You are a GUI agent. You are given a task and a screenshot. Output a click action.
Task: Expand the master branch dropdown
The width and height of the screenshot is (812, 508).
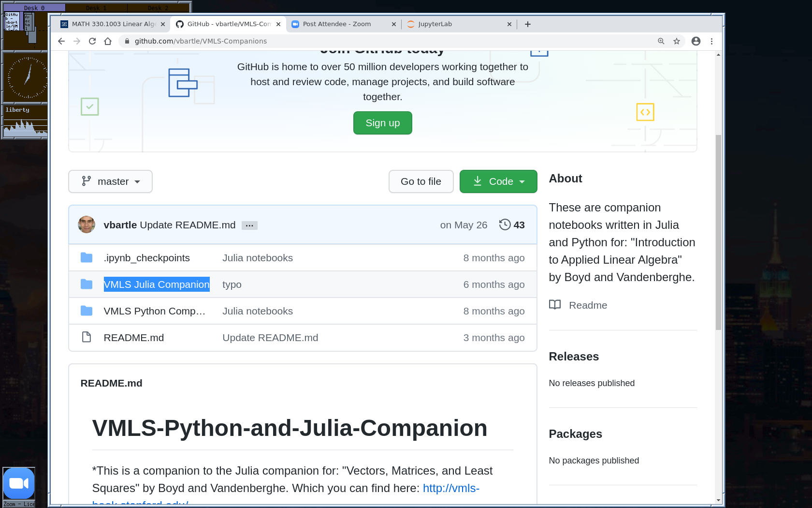110,181
